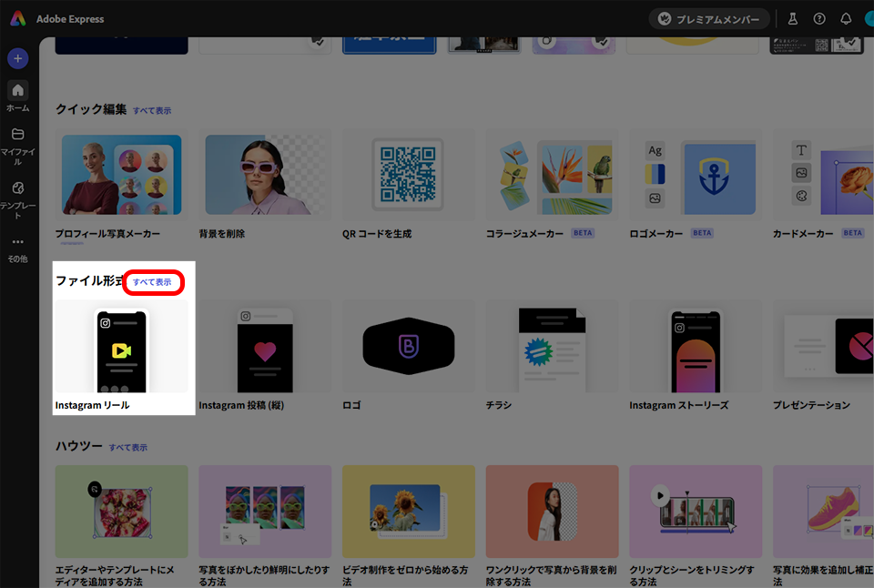Screen dimensions: 874x588
Task: Open the Instagram Reel format
Action: pos(122,350)
